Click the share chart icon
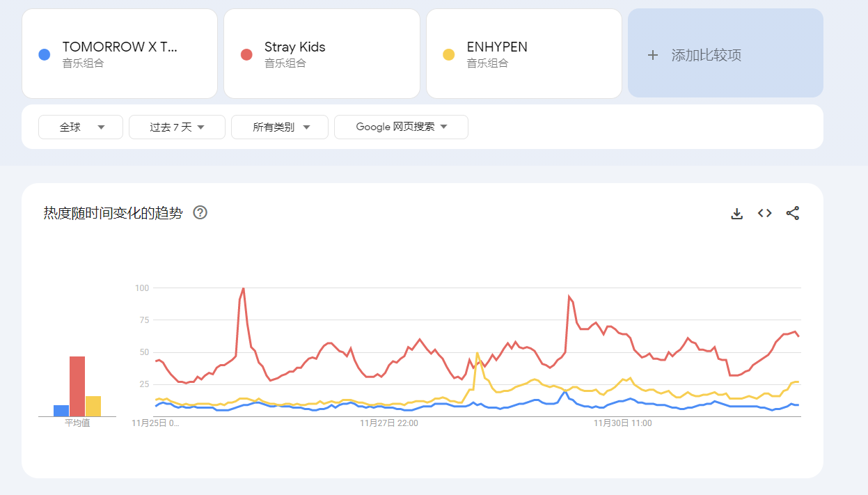The width and height of the screenshot is (868, 495). click(792, 213)
